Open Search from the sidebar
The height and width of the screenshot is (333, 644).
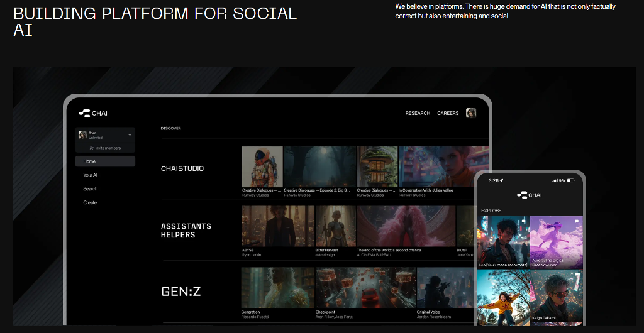(91, 189)
